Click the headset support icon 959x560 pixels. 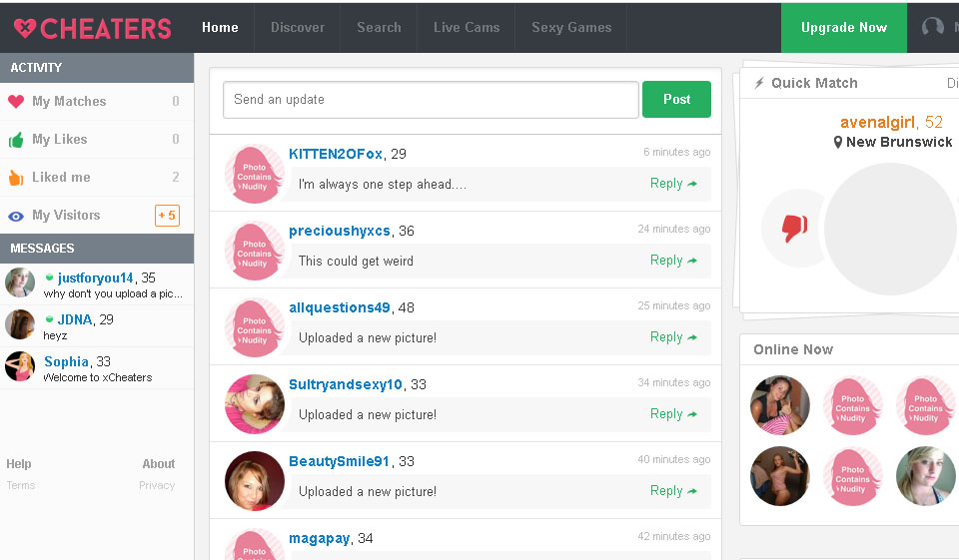[933, 27]
